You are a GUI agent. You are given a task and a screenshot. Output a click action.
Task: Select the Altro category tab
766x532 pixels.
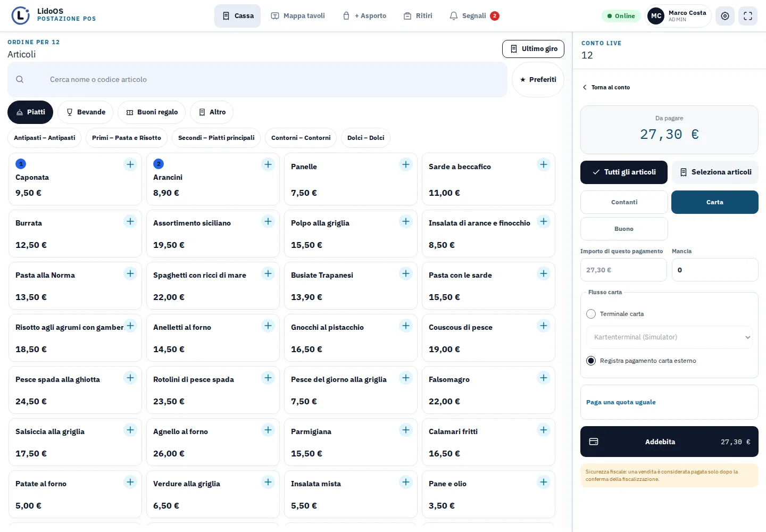click(212, 112)
